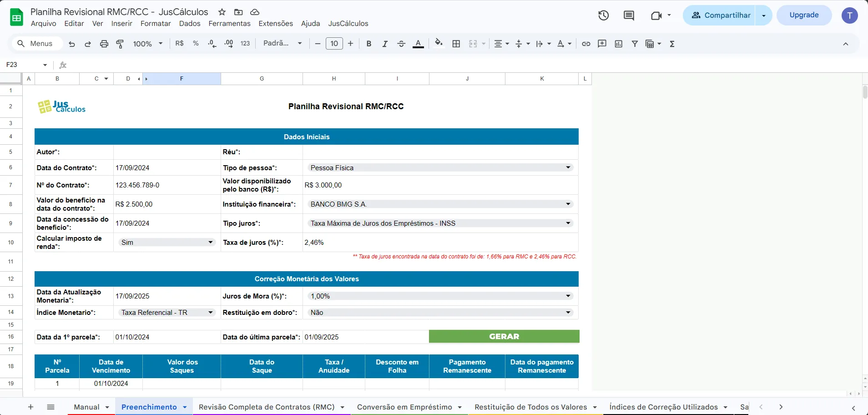Open version history clock icon

pos(604,15)
